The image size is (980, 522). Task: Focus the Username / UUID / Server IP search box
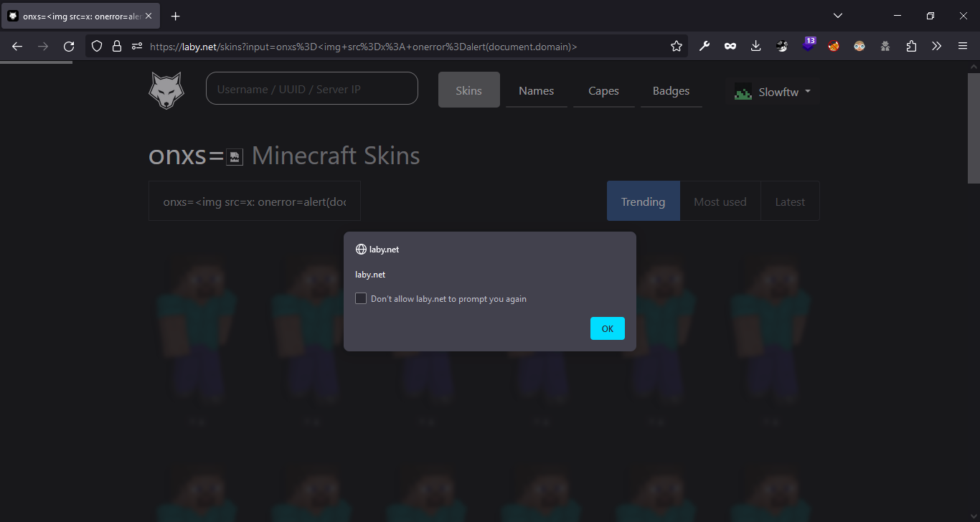point(312,88)
